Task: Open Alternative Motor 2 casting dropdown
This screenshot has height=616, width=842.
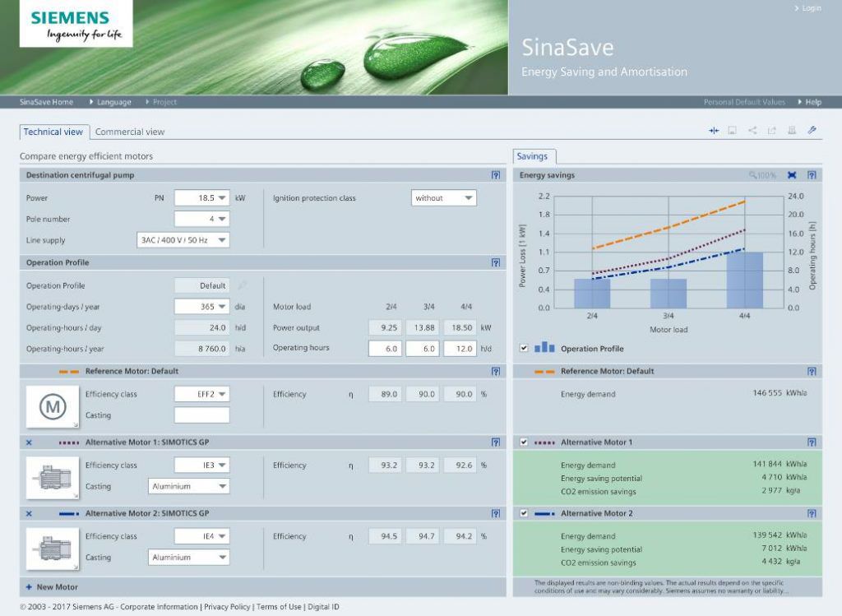Action: pyautogui.click(x=189, y=558)
